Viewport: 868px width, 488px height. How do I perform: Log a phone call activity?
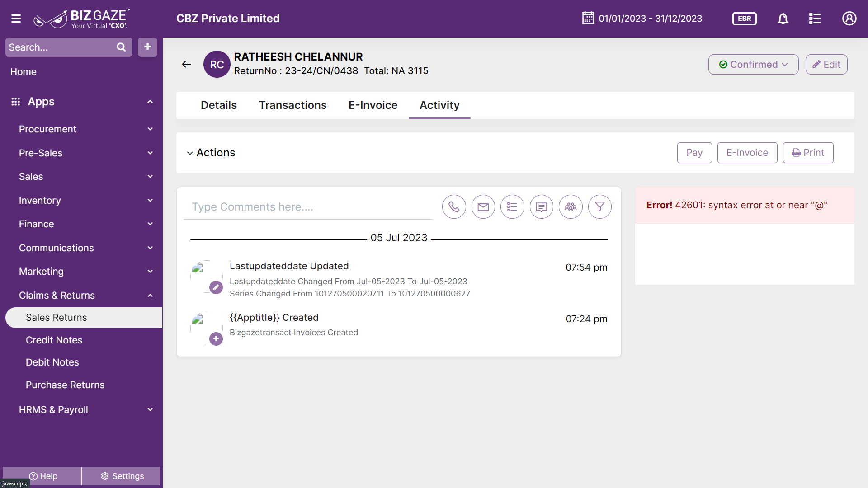[x=454, y=207]
